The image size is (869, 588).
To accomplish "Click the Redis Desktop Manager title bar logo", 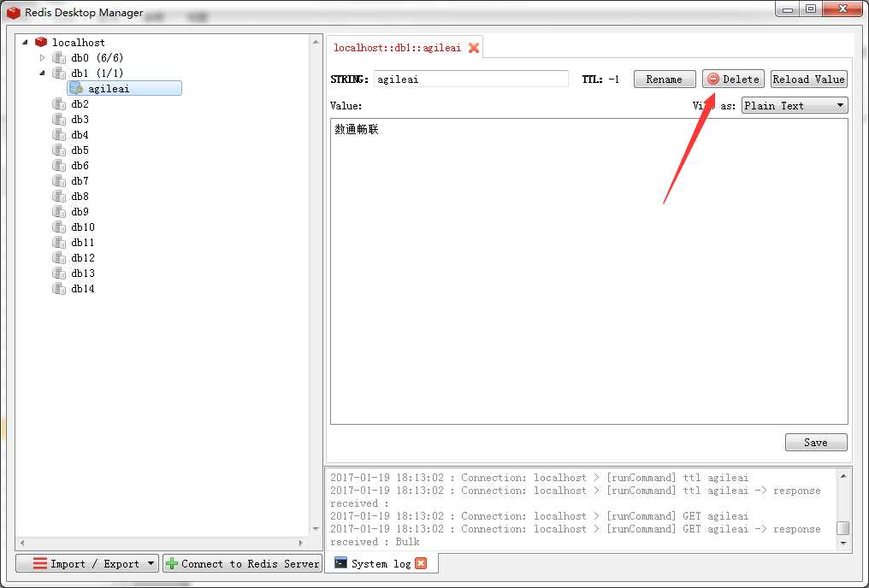I will coord(14,12).
